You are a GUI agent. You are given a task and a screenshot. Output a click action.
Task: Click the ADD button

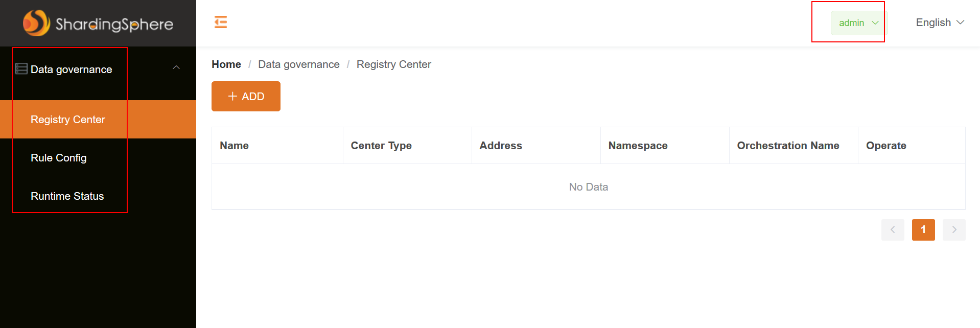pos(246,96)
